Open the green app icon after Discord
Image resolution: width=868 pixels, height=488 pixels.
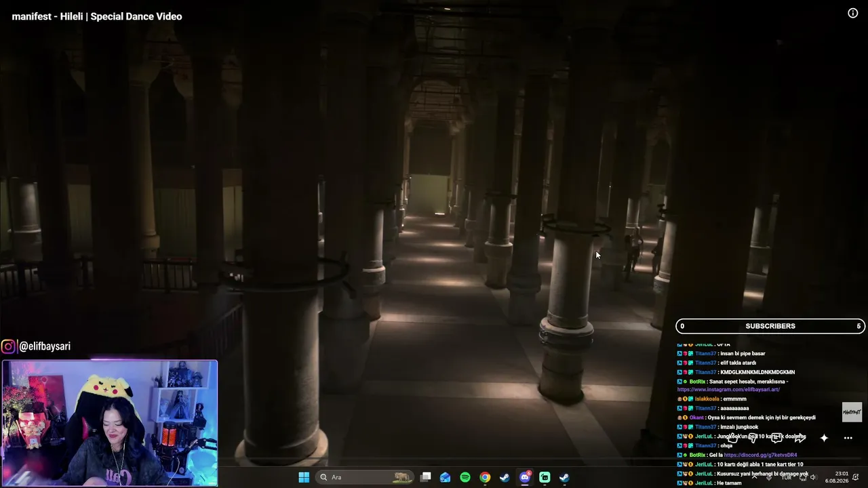pyautogui.click(x=545, y=477)
